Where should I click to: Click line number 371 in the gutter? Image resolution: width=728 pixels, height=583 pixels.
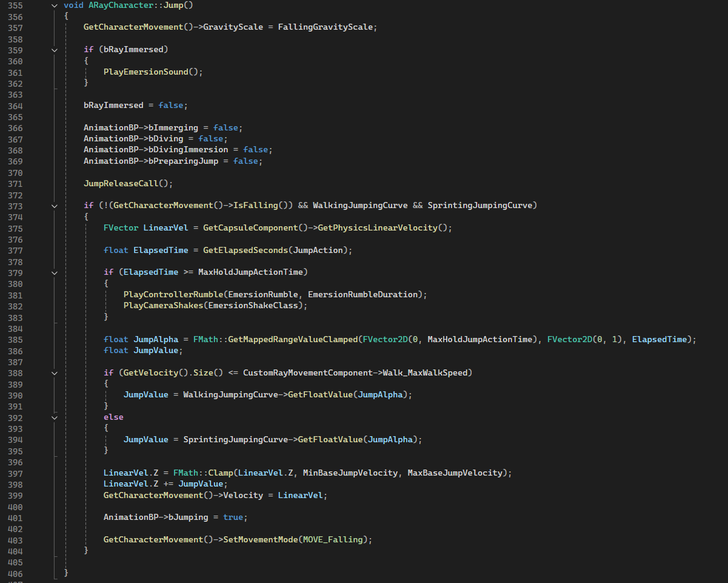pos(15,184)
